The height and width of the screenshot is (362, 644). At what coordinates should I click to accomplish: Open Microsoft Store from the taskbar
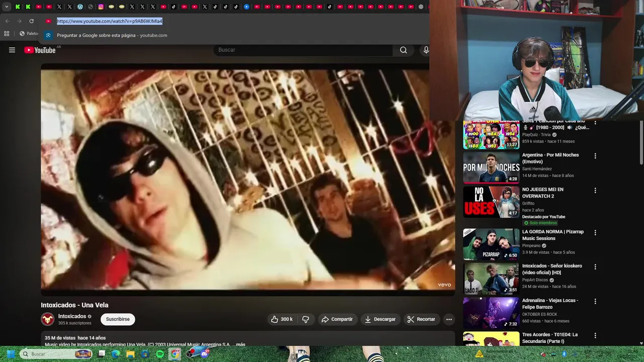coord(145,354)
